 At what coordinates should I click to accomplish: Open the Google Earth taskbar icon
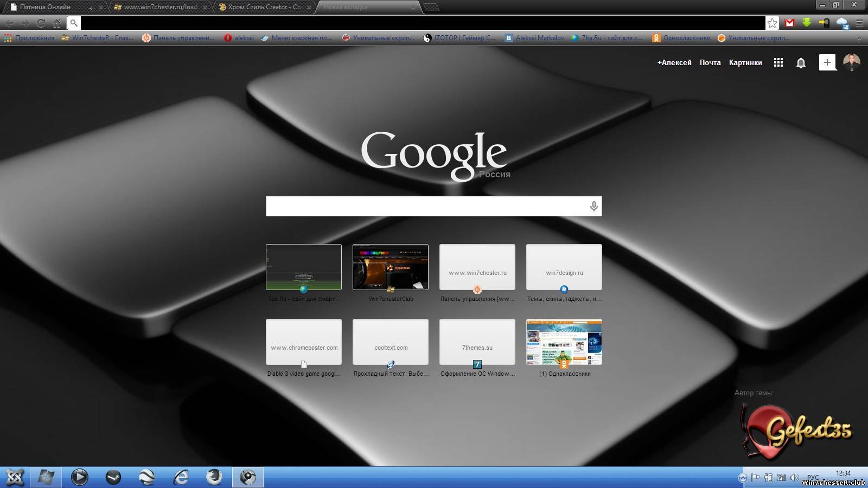(x=147, y=477)
